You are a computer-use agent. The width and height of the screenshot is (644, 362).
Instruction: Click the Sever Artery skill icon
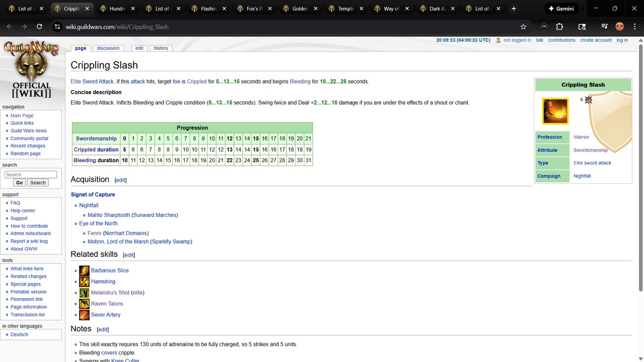[x=84, y=315]
